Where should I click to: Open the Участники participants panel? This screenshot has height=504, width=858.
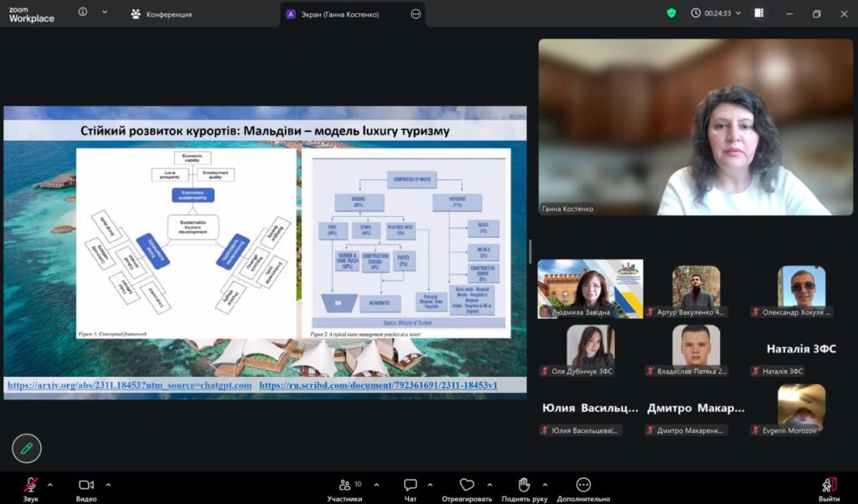[x=344, y=485]
